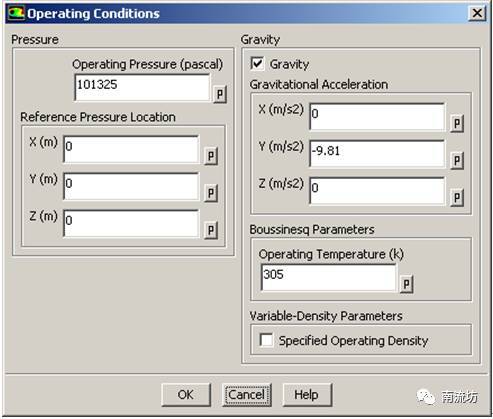
Task: Click P button beside Reference Pressure Z (m)
Action: pos(211,230)
